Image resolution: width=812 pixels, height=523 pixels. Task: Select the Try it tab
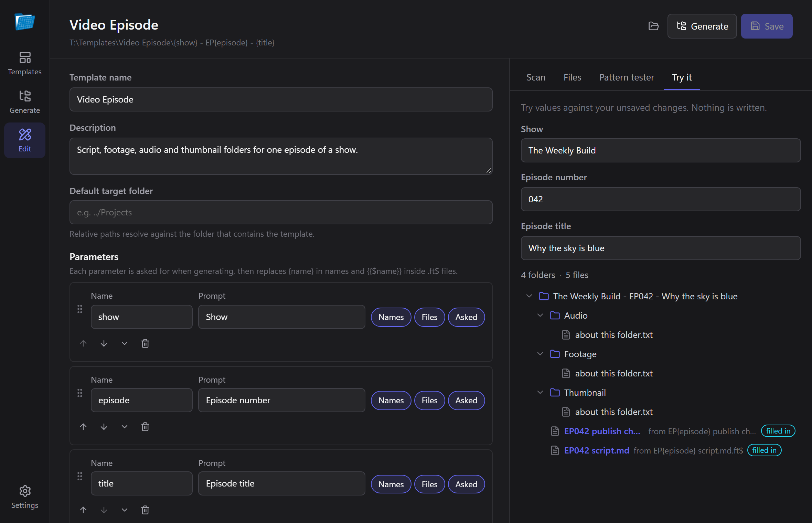click(682, 77)
